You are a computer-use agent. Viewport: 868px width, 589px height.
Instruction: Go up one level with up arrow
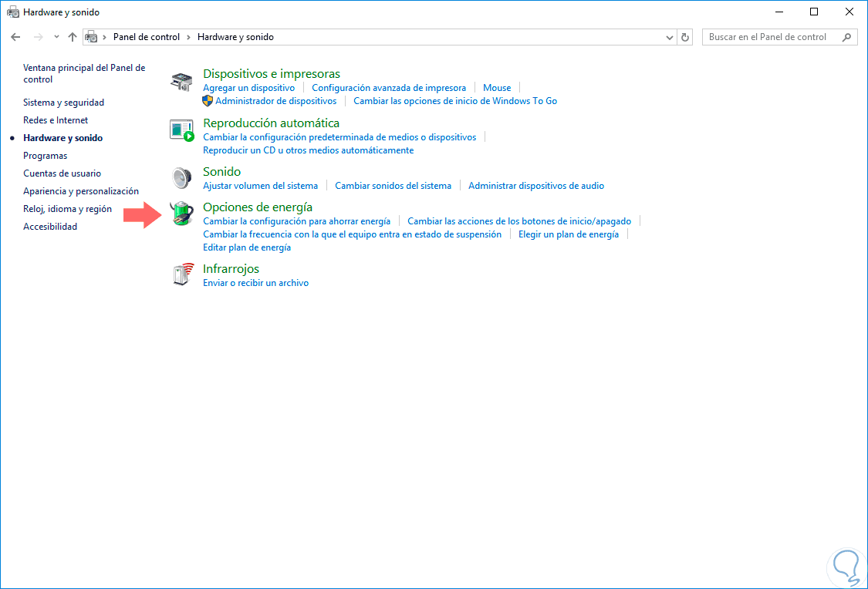point(73,37)
